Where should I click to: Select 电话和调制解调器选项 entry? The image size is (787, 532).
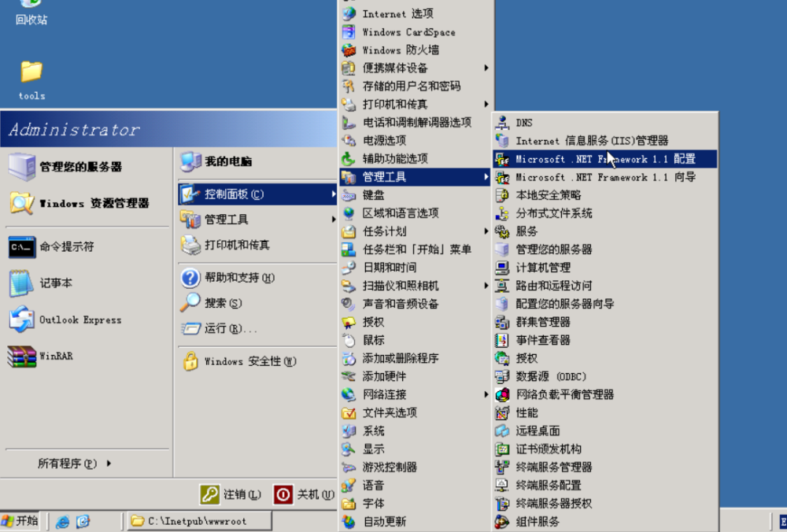pyautogui.click(x=415, y=123)
